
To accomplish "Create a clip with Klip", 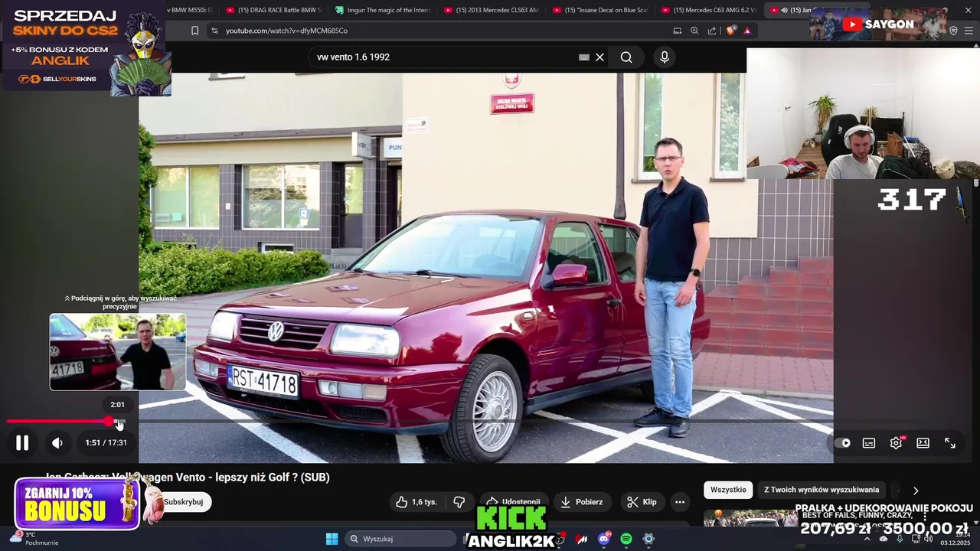I will point(642,502).
